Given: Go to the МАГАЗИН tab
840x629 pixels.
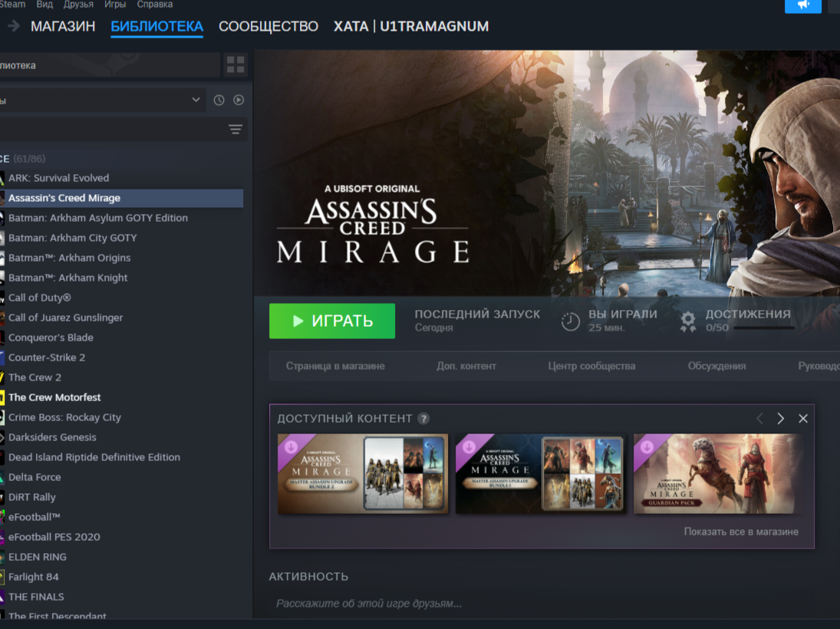Looking at the screenshot, I should (63, 26).
